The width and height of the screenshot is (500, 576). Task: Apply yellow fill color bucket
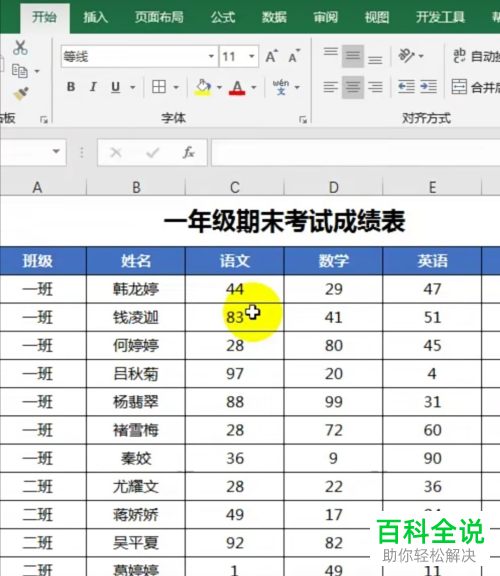[x=203, y=87]
